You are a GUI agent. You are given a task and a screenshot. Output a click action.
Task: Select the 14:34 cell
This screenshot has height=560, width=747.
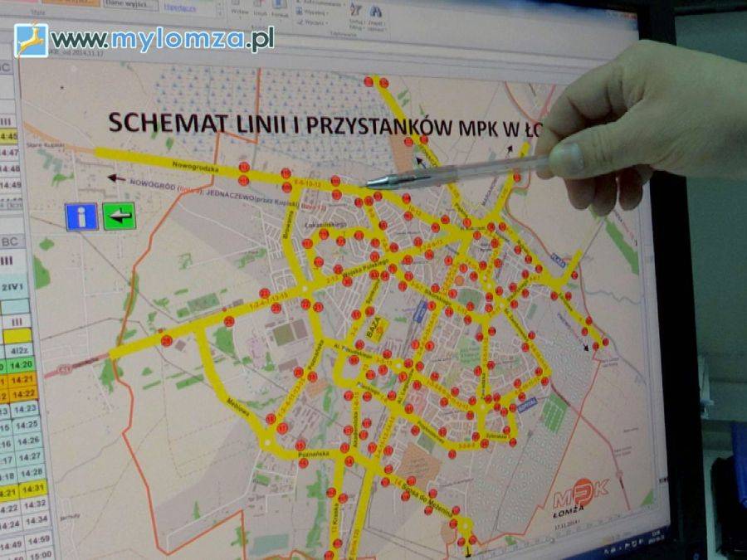[37, 519]
